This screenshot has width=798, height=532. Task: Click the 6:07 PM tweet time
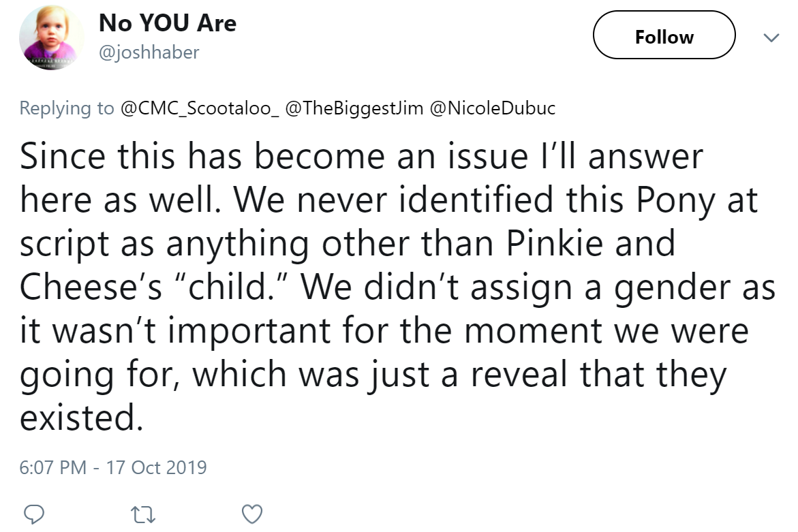[x=53, y=467]
